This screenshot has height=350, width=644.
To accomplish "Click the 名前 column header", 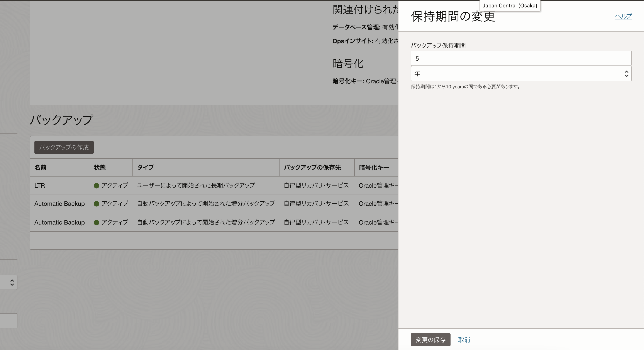I will click(41, 168).
